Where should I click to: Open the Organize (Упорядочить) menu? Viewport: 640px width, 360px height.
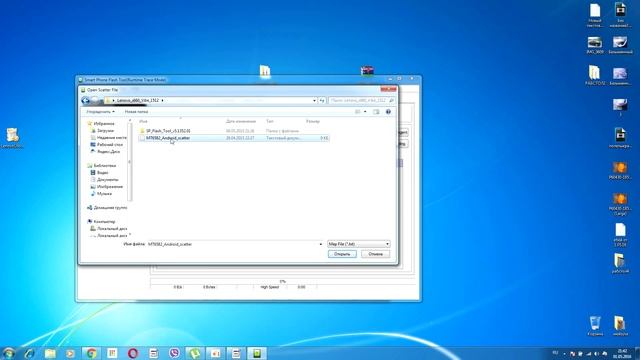click(100, 111)
